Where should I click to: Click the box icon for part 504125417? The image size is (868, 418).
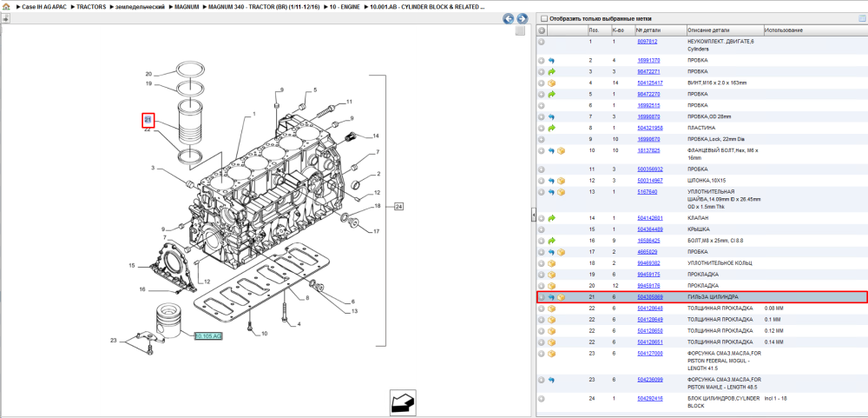551,83
